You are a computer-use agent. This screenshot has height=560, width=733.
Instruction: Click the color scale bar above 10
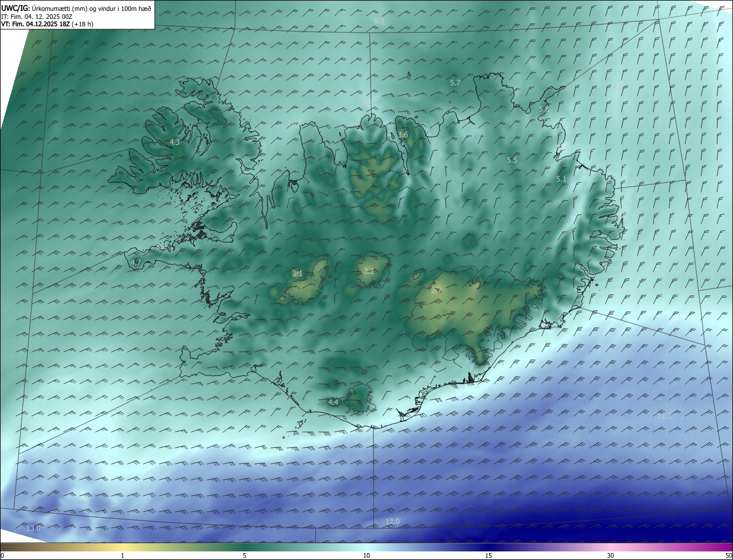[x=366, y=547]
